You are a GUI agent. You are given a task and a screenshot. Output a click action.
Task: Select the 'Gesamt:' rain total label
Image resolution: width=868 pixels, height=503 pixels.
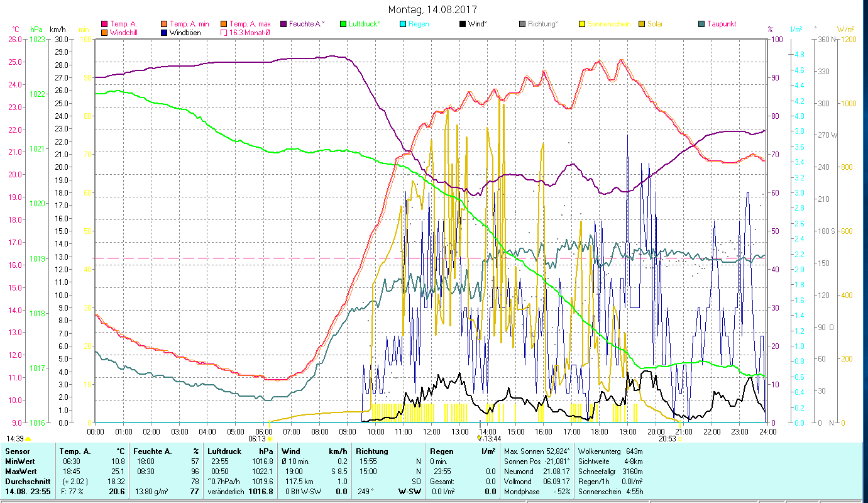click(x=442, y=482)
